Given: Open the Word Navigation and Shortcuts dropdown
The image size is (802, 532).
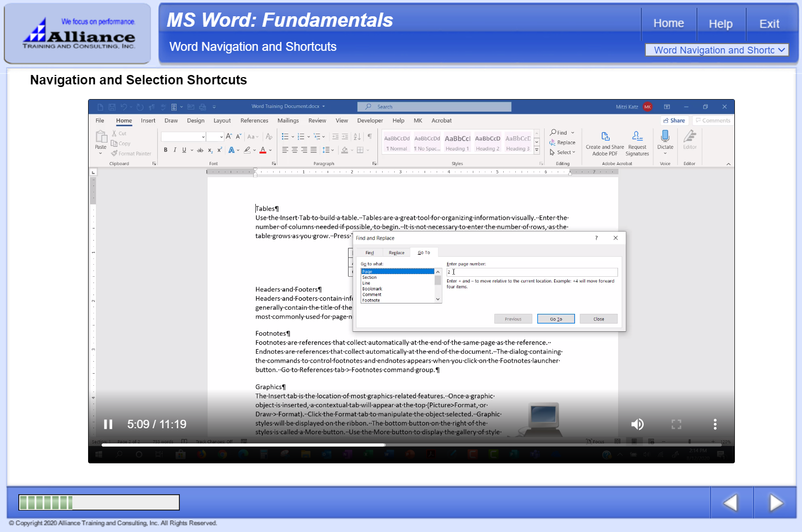Looking at the screenshot, I should coord(717,50).
